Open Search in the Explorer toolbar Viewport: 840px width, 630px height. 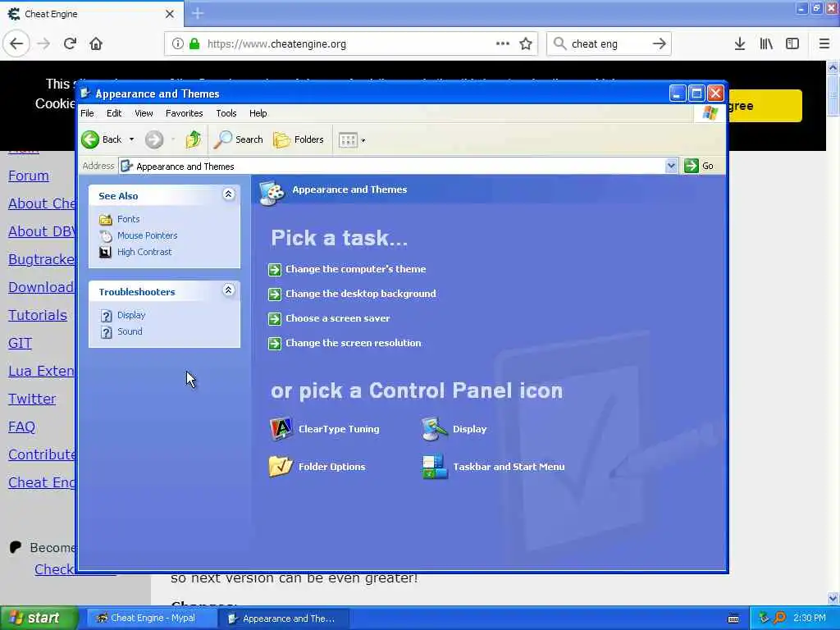239,139
